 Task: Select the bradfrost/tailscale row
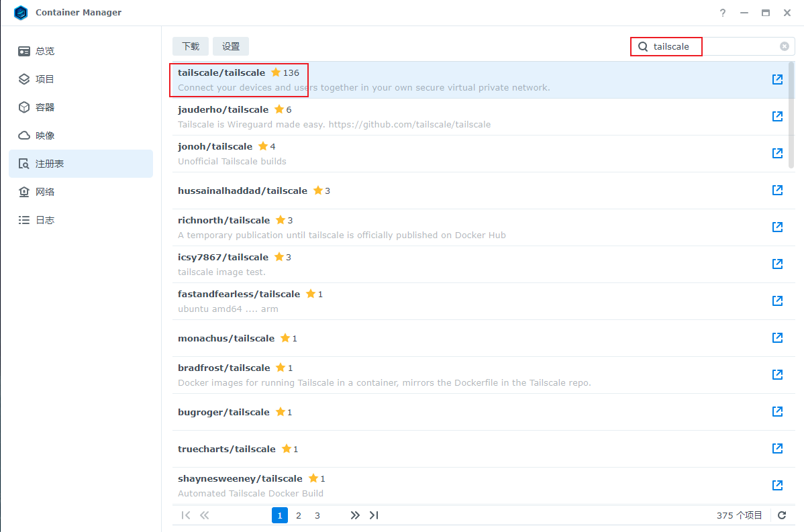coord(483,375)
